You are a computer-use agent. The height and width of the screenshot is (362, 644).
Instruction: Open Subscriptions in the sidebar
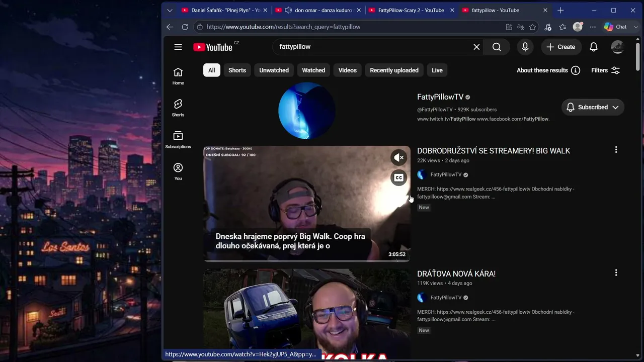[178, 140]
